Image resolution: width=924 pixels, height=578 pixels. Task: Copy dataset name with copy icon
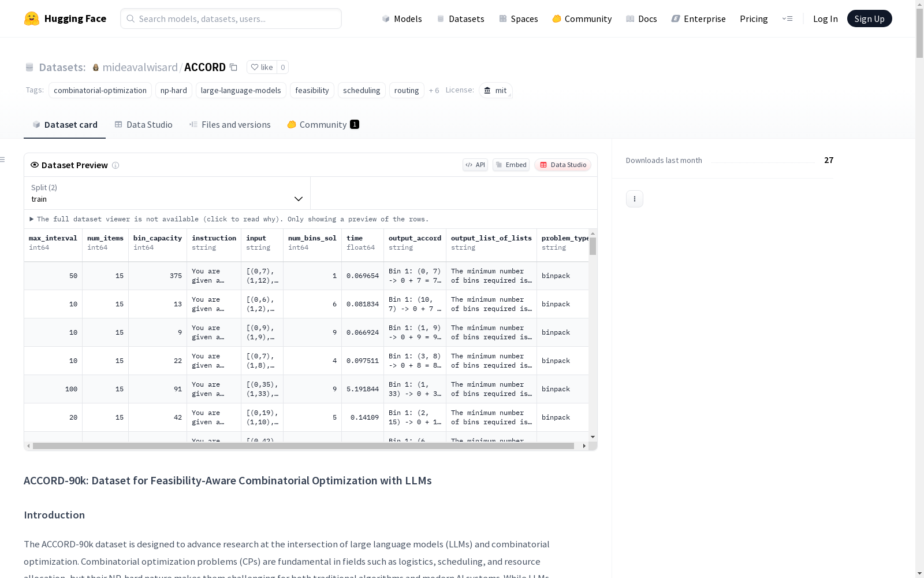(x=233, y=67)
